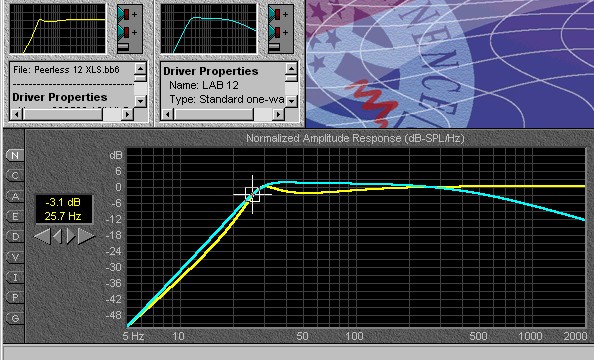Jump cursor right with large right arrow
This screenshot has width=594, height=360.
(x=86, y=236)
